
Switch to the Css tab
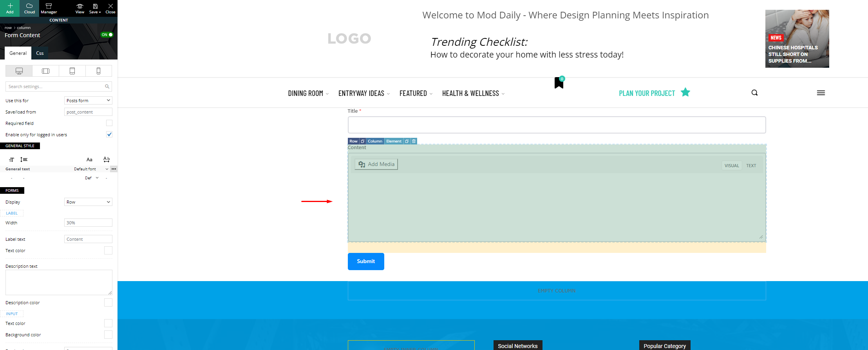point(40,53)
